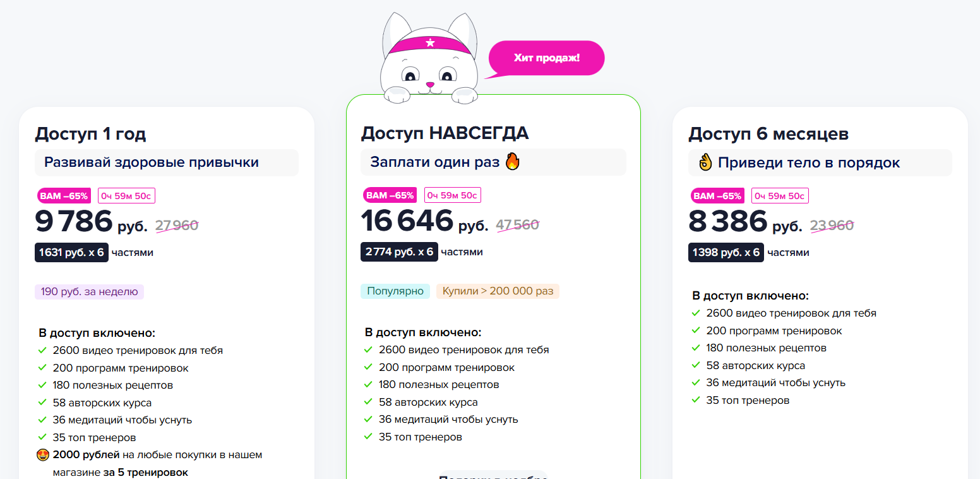Screen dimensions: 980x479
Task: Click the crossed-out old price 47 560
Action: pos(517,224)
